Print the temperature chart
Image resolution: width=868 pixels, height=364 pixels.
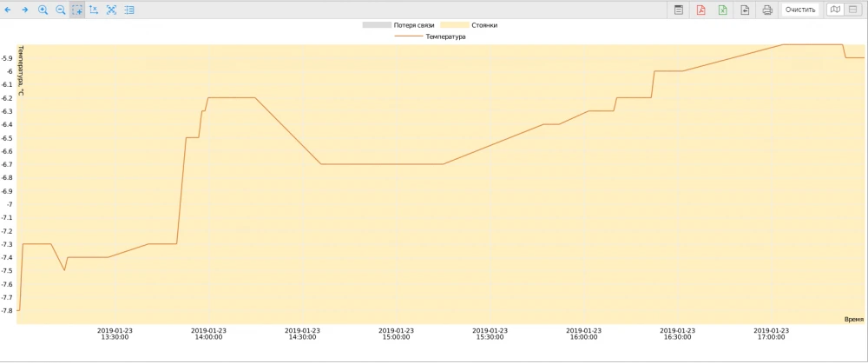767,10
